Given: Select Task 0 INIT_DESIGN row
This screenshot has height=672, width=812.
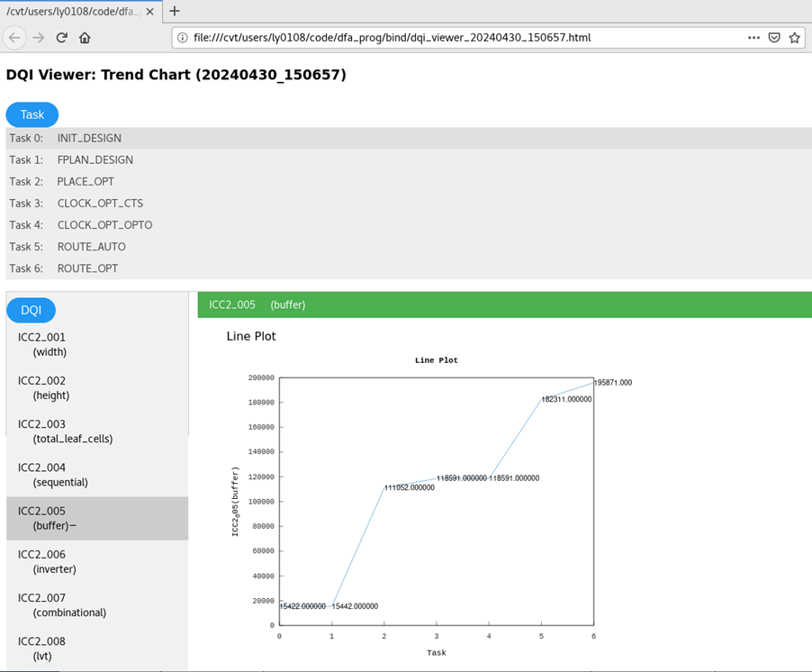Looking at the screenshot, I should coord(89,139).
